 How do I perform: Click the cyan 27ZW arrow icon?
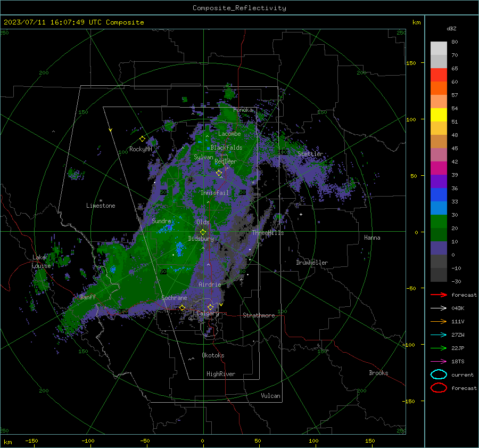pyautogui.click(x=439, y=335)
